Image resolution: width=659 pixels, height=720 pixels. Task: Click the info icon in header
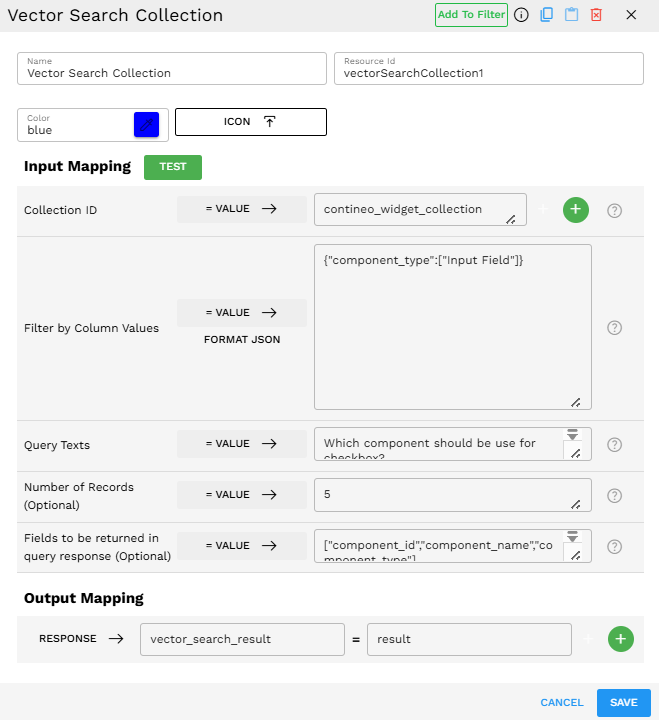[x=521, y=15]
